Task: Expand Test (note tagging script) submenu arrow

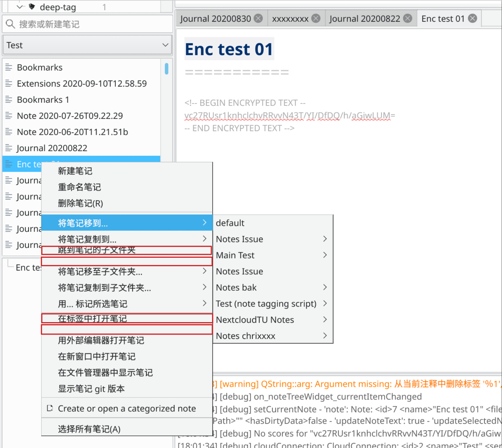Action: click(x=325, y=303)
